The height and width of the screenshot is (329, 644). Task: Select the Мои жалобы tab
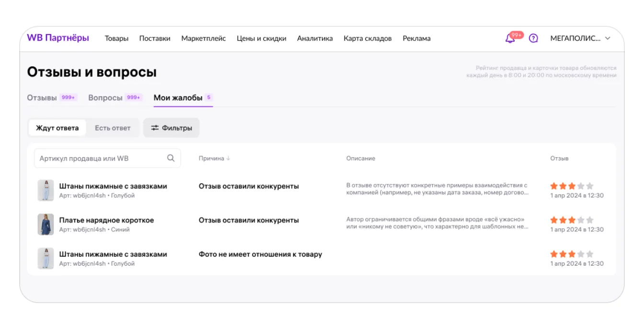pyautogui.click(x=178, y=98)
